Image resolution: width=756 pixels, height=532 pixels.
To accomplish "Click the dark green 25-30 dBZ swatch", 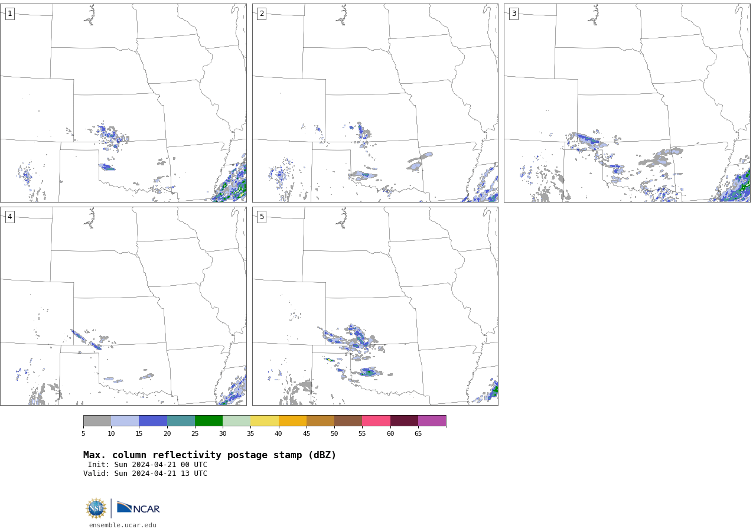I will (x=208, y=420).
